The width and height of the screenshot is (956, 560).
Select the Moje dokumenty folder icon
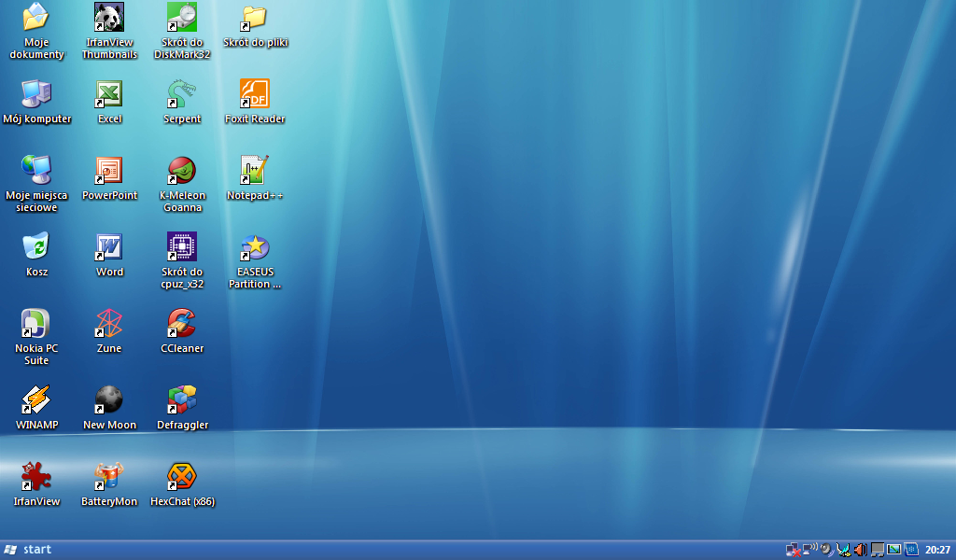(x=36, y=17)
